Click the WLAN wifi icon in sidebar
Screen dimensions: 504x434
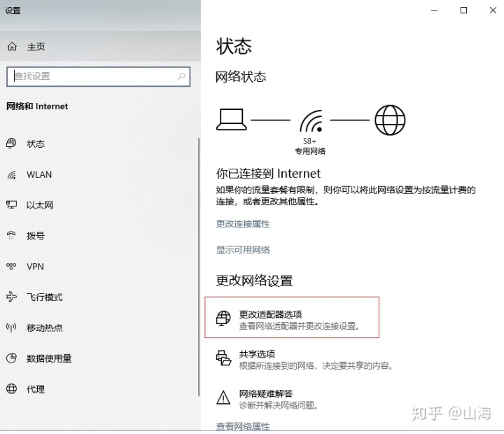[12, 174]
